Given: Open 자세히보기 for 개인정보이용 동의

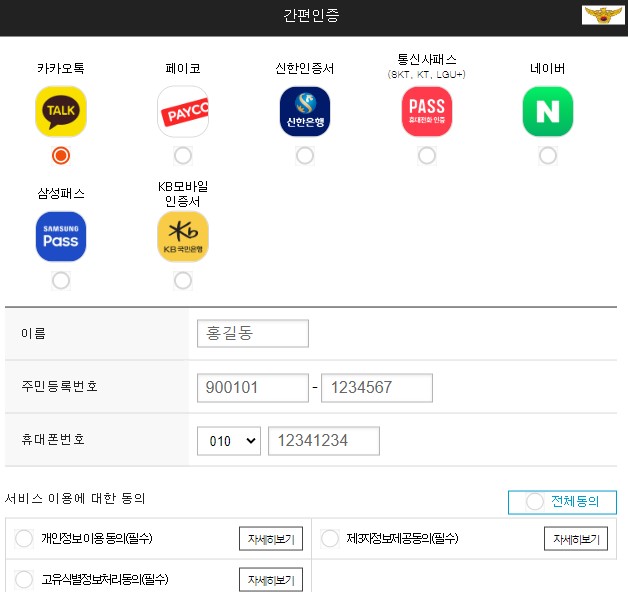Looking at the screenshot, I should (271, 539).
